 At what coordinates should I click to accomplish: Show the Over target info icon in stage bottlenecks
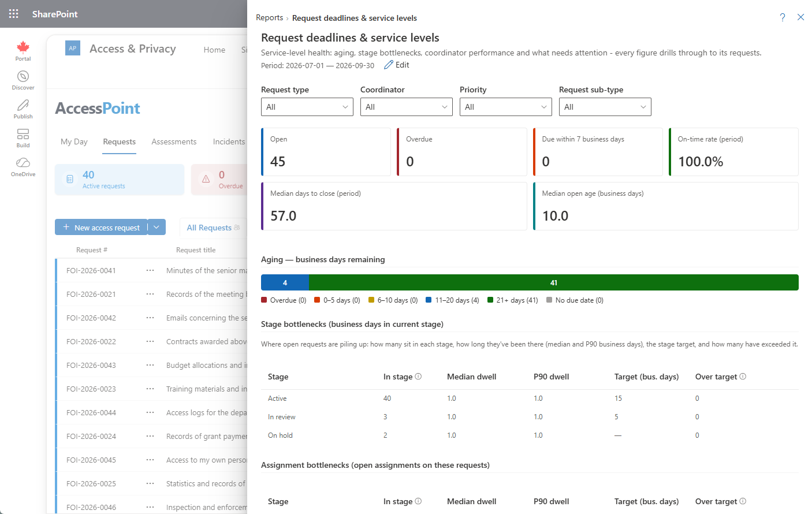click(743, 377)
